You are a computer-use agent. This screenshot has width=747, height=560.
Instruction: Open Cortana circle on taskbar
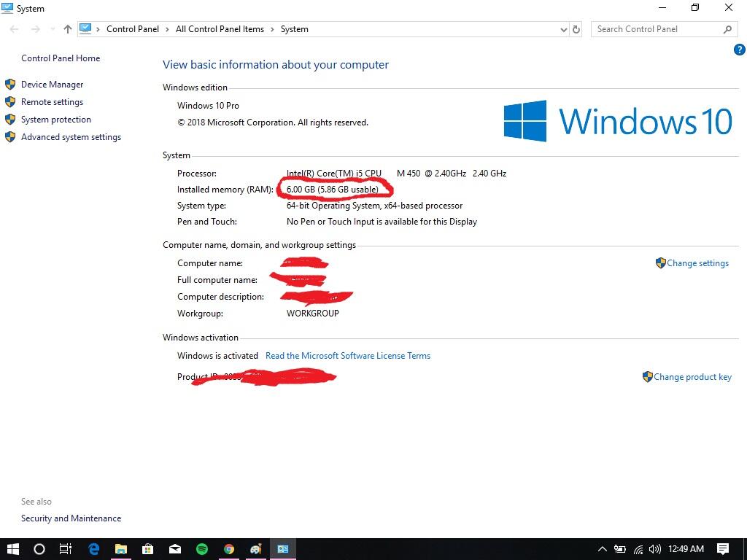coord(39,549)
